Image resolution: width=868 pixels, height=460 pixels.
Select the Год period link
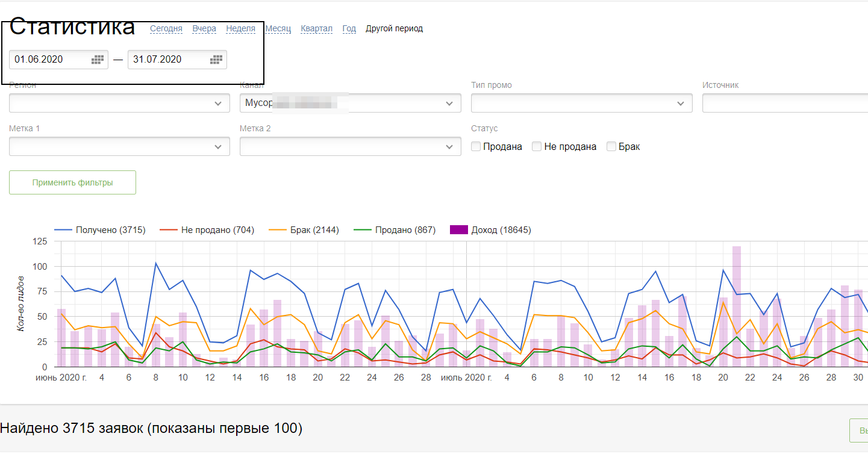pos(349,28)
